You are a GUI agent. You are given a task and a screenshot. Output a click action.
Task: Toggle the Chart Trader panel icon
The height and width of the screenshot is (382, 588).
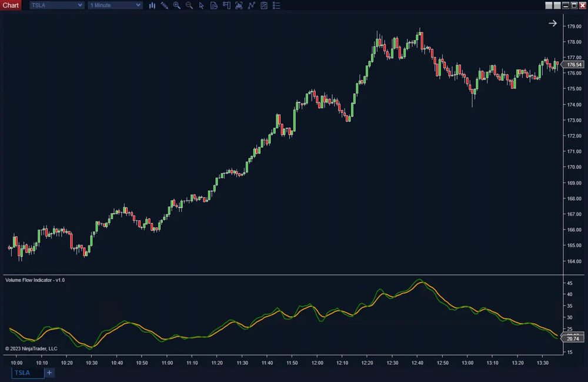pos(226,5)
